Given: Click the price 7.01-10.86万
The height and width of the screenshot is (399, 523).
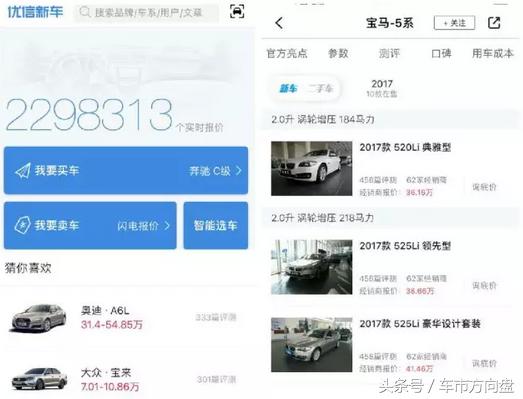Looking at the screenshot, I should tap(110, 387).
